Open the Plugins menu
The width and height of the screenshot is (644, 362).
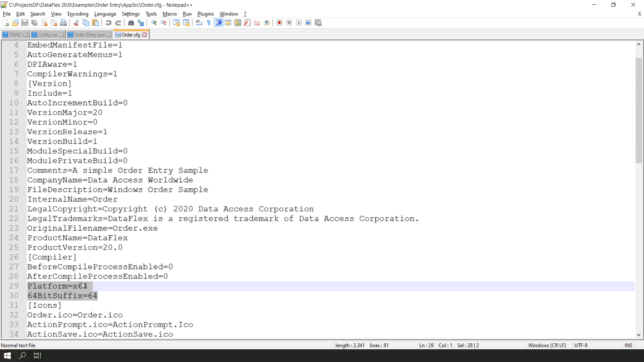coord(205,14)
